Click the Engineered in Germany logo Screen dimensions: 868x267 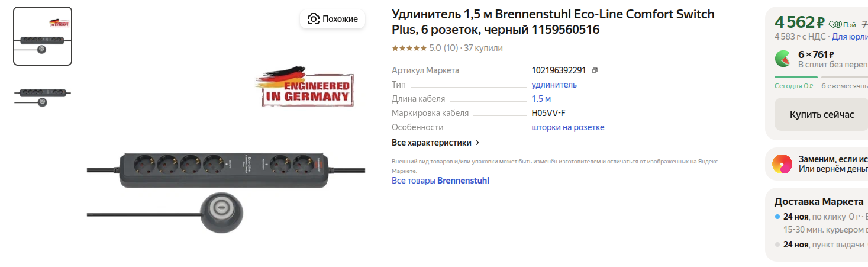click(305, 87)
